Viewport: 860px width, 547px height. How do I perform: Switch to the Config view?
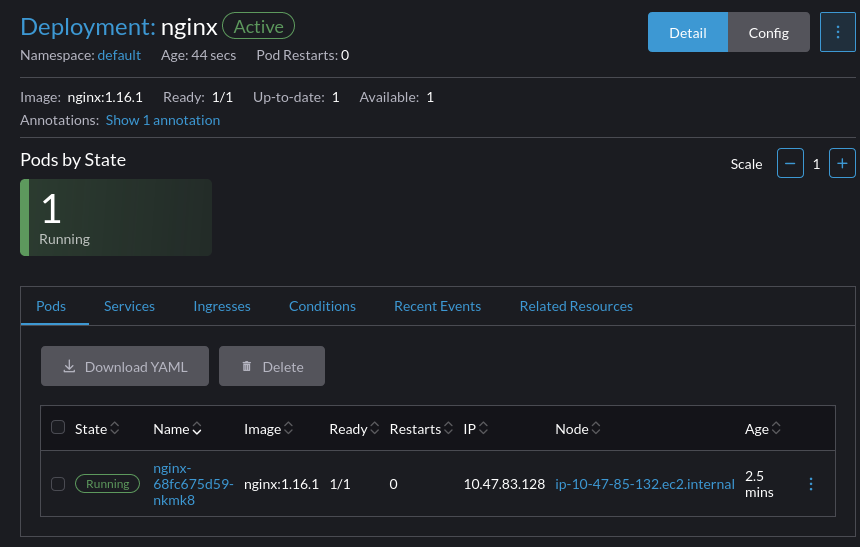(768, 32)
